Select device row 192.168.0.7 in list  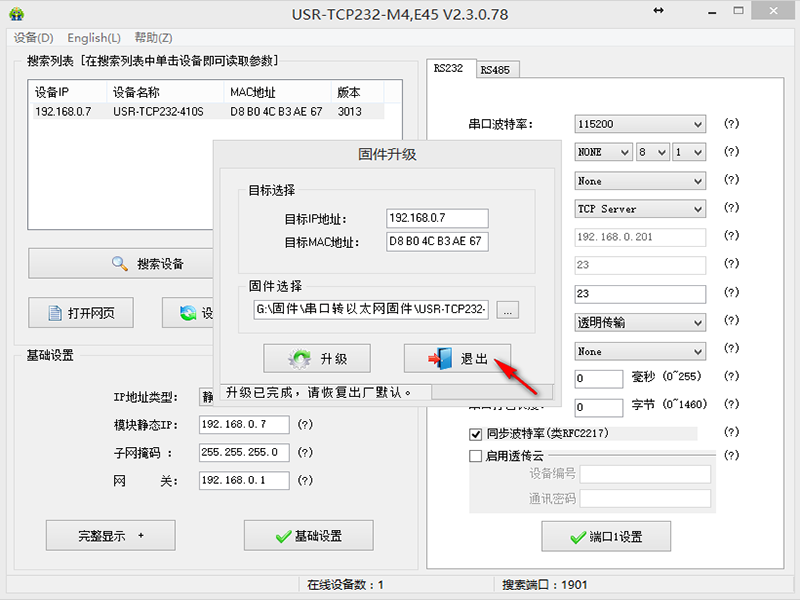tap(200, 111)
